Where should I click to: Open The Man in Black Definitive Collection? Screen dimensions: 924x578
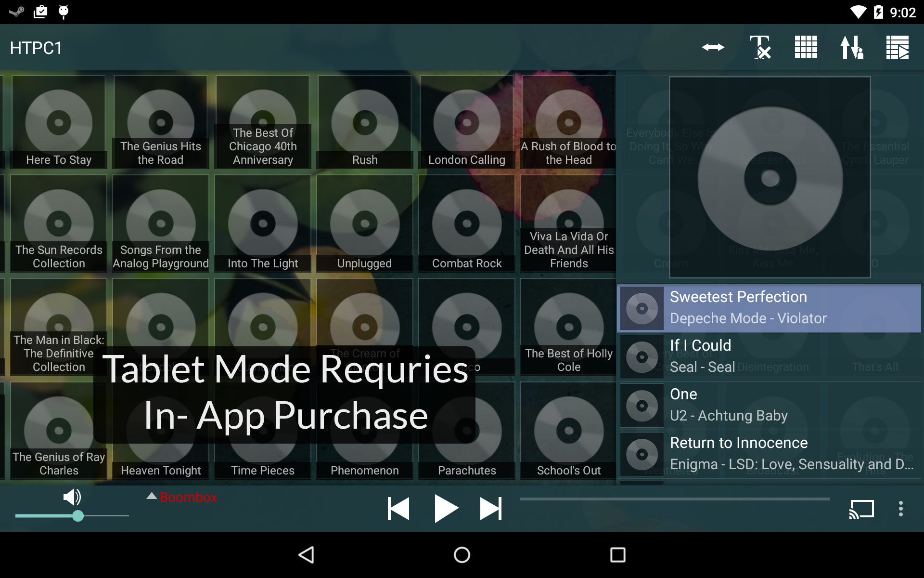[x=59, y=327]
